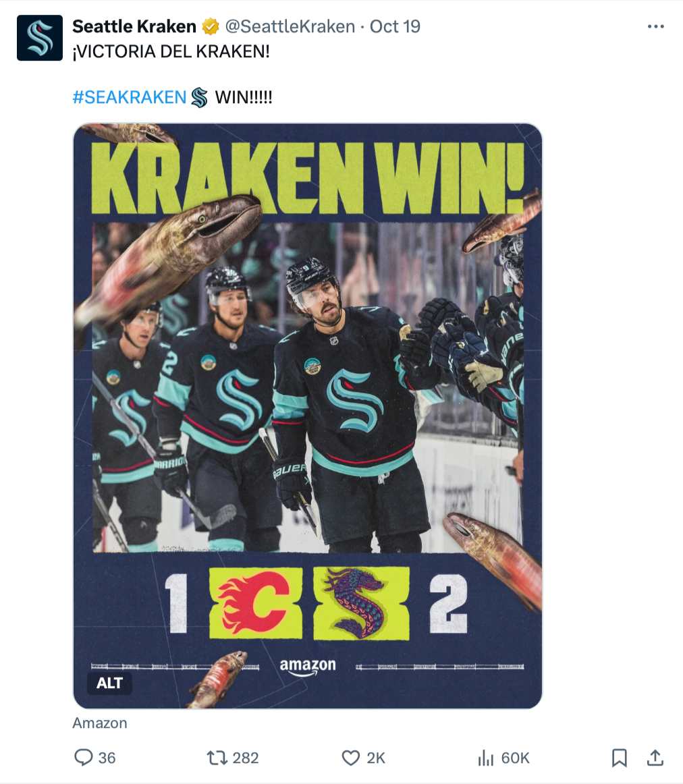Open the Kraken Win image

click(x=308, y=416)
